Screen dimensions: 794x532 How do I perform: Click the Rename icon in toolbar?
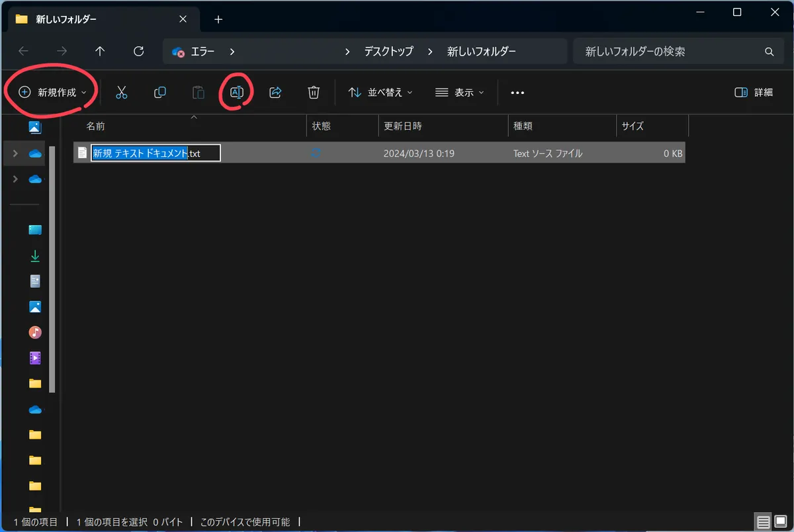click(x=237, y=93)
